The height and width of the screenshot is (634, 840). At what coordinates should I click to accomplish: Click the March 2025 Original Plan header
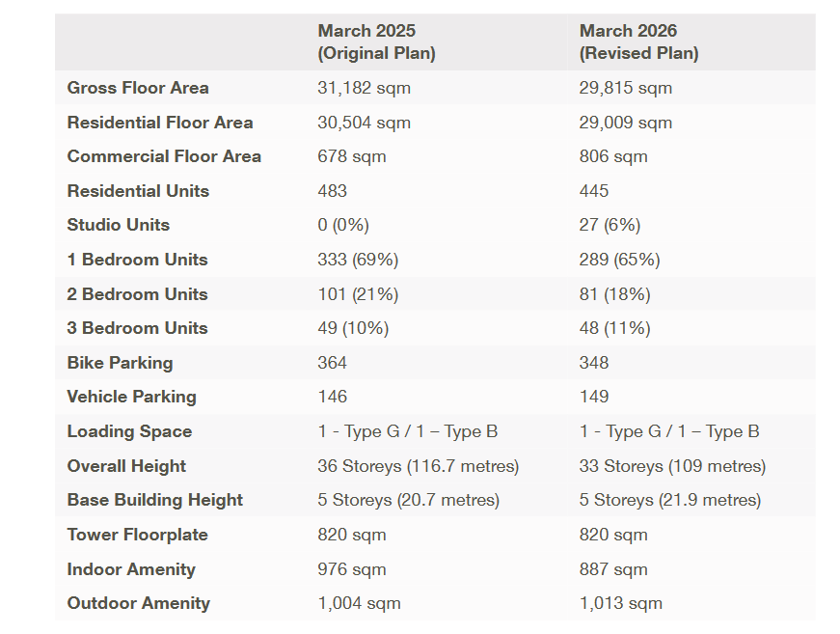click(376, 41)
